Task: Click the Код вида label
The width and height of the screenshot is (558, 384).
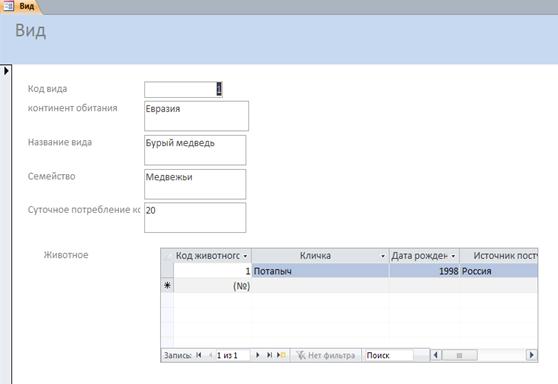Action: point(47,89)
